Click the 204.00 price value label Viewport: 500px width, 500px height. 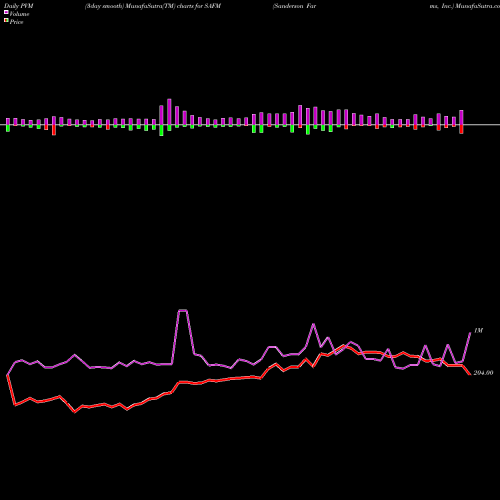(483, 373)
